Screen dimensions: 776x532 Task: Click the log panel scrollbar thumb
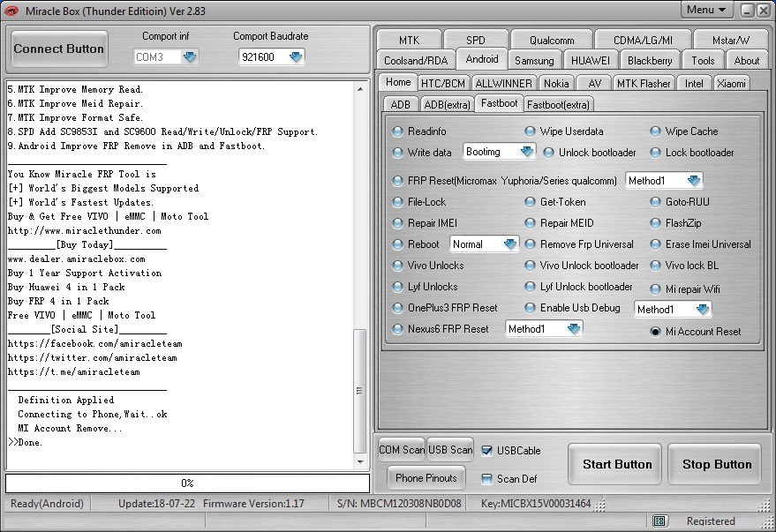[360, 391]
